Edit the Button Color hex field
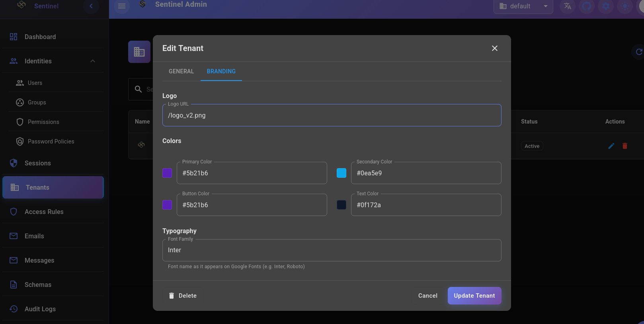The image size is (644, 324). click(x=252, y=205)
